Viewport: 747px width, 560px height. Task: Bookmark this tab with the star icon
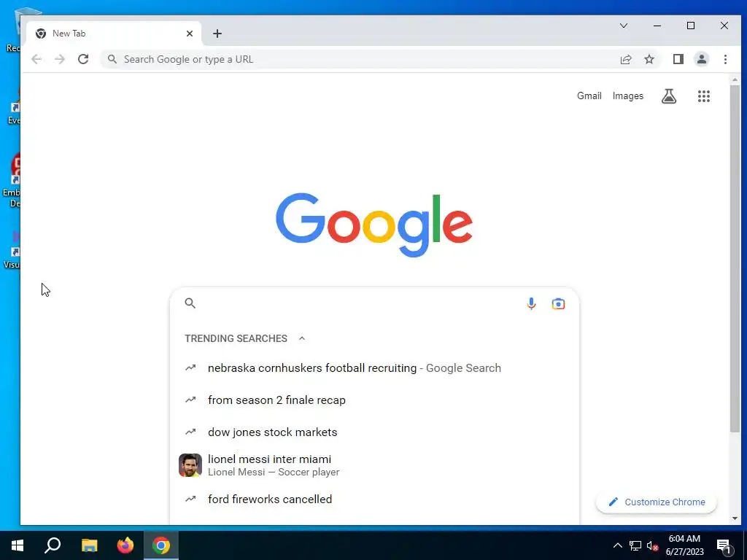click(x=649, y=59)
